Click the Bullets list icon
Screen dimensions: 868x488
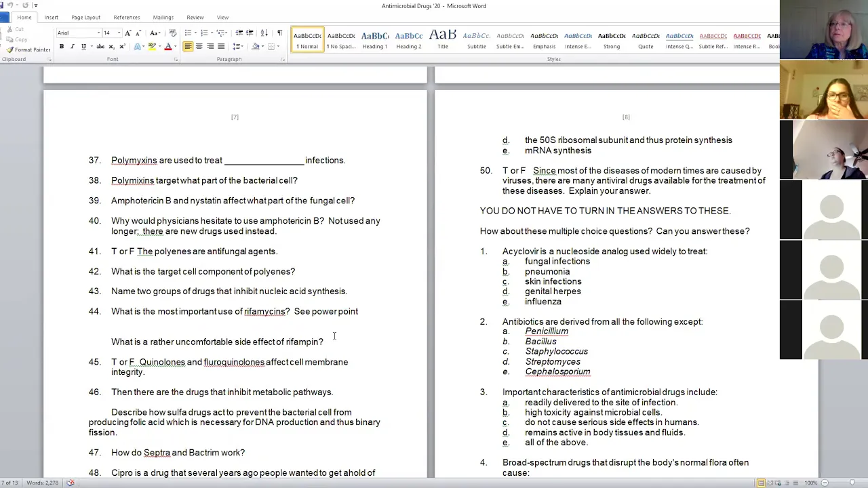(x=188, y=33)
